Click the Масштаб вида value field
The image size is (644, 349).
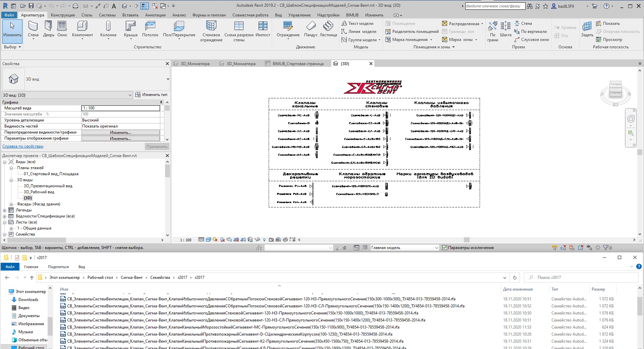(120, 108)
